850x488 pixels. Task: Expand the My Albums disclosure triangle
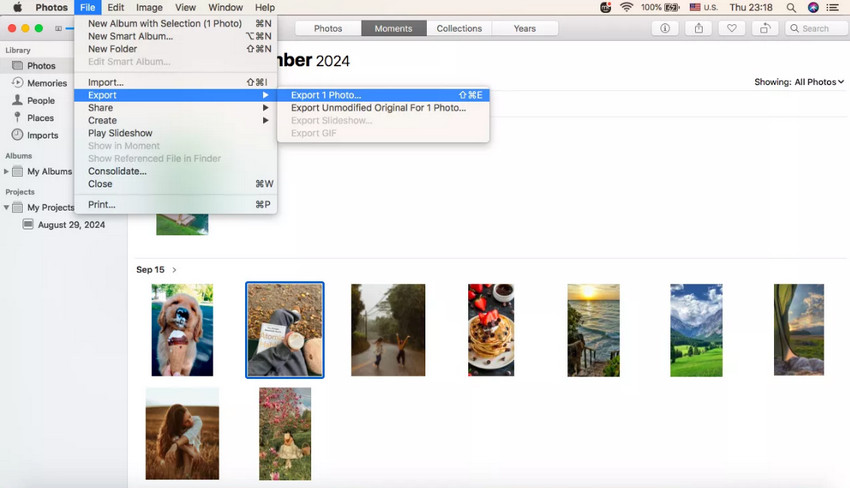[6, 171]
